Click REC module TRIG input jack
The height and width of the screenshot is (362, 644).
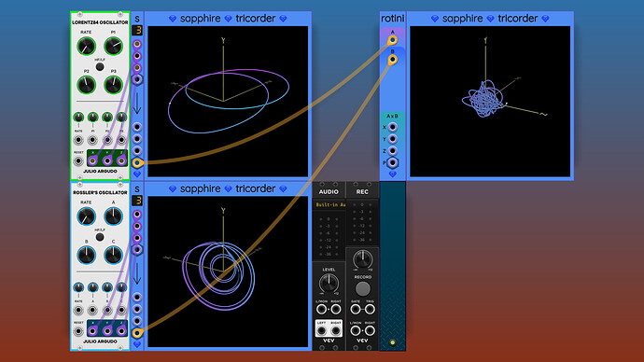pyautogui.click(x=370, y=309)
